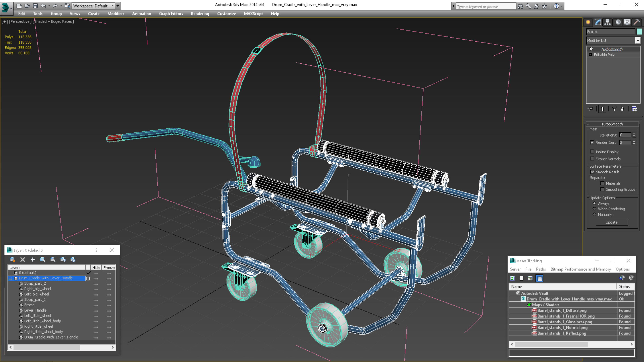The height and width of the screenshot is (362, 644).
Task: Click Save File icon in quick access toolbar
Action: 35,6
